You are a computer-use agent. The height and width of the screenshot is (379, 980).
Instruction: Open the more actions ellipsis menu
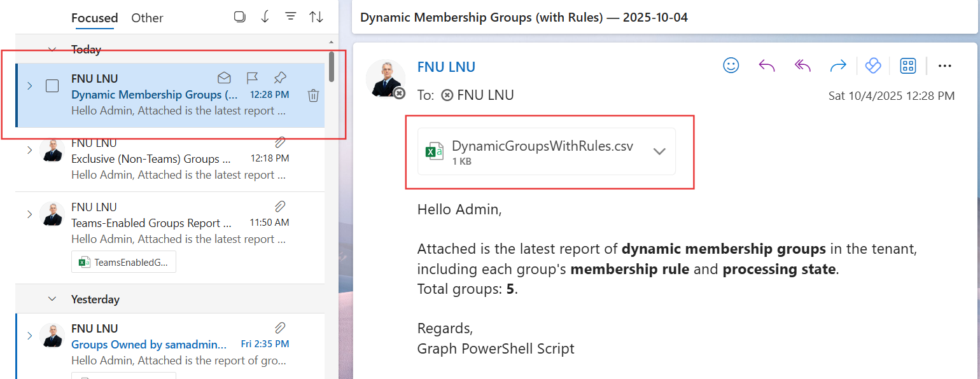944,65
